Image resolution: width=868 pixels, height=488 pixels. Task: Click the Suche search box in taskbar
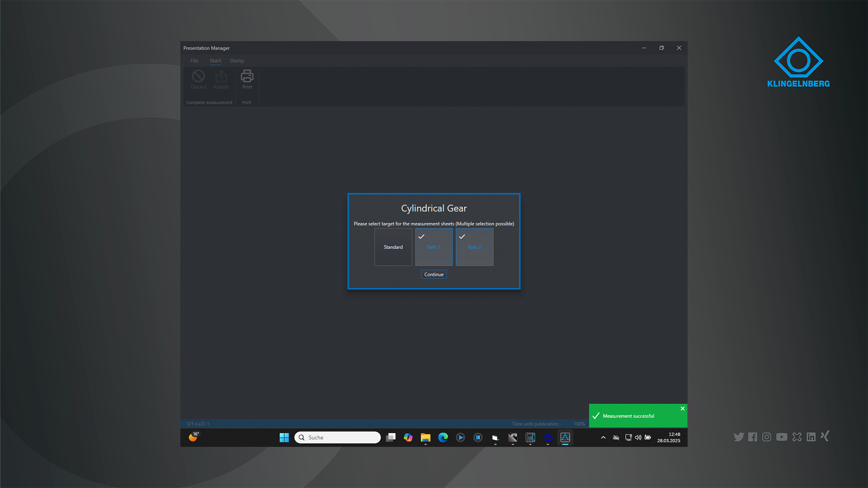(x=338, y=437)
